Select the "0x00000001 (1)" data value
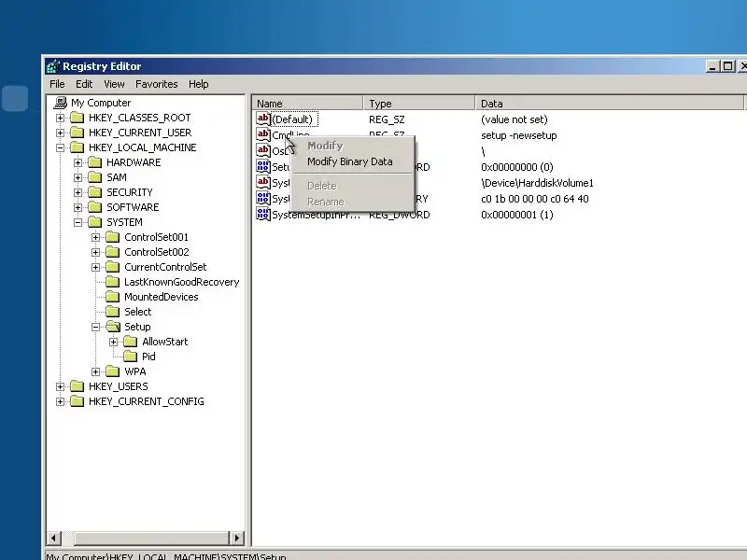This screenshot has width=747, height=560. [517, 215]
